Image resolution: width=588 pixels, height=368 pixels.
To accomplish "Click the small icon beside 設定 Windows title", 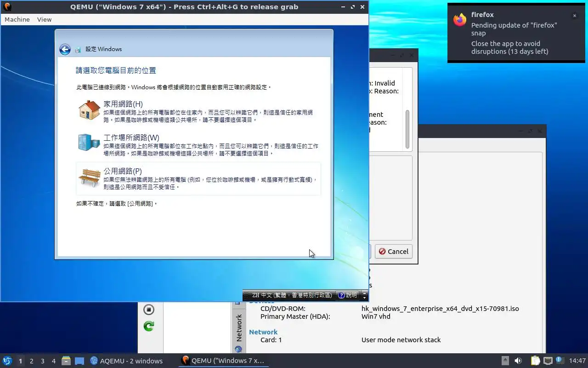I will pos(78,49).
